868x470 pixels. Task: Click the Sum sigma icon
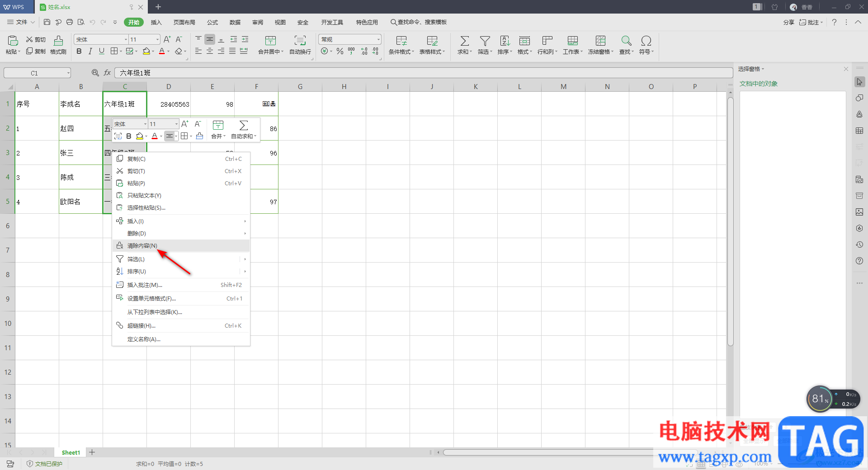coord(464,41)
